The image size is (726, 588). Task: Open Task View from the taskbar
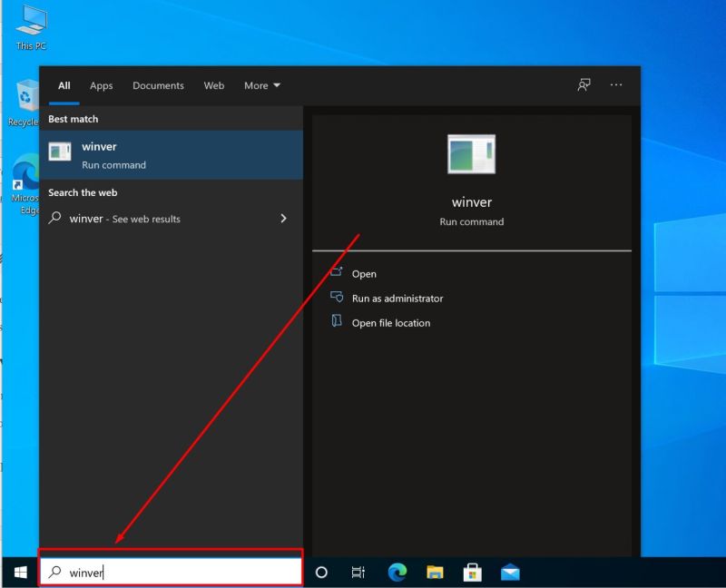[x=358, y=573]
